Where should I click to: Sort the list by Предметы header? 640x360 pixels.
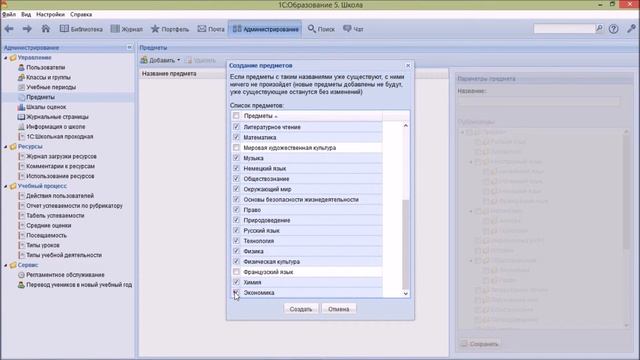tap(260, 116)
